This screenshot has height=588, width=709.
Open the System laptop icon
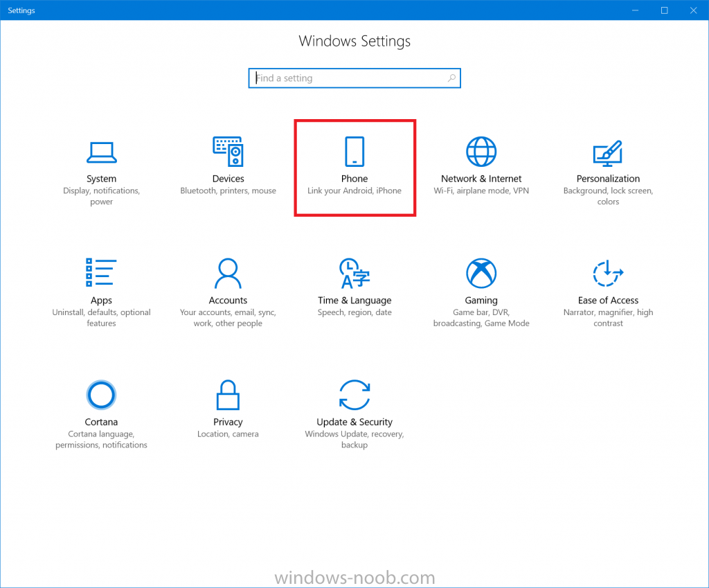click(101, 152)
